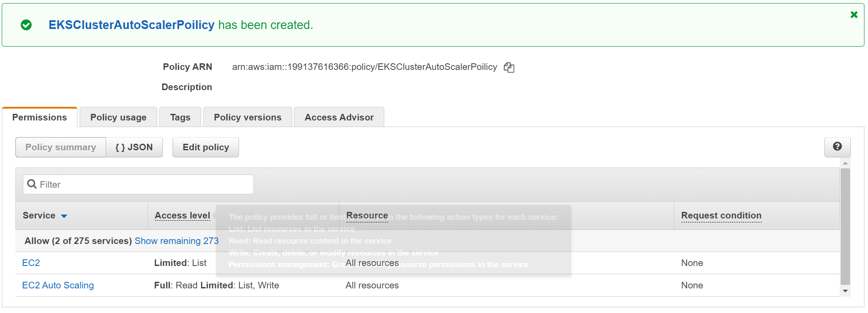Click the Access level column header
868x313 pixels.
coord(183,215)
